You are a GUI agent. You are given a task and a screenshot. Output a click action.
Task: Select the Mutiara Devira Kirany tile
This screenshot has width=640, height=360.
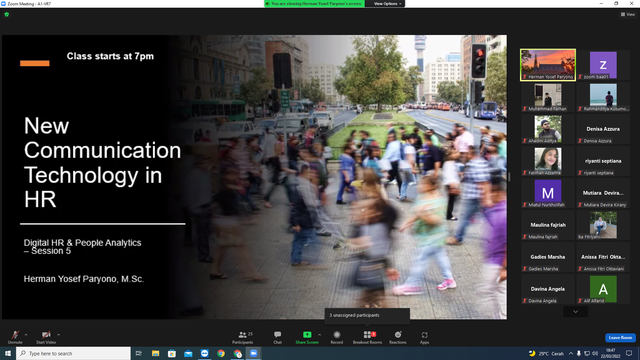coord(603,193)
